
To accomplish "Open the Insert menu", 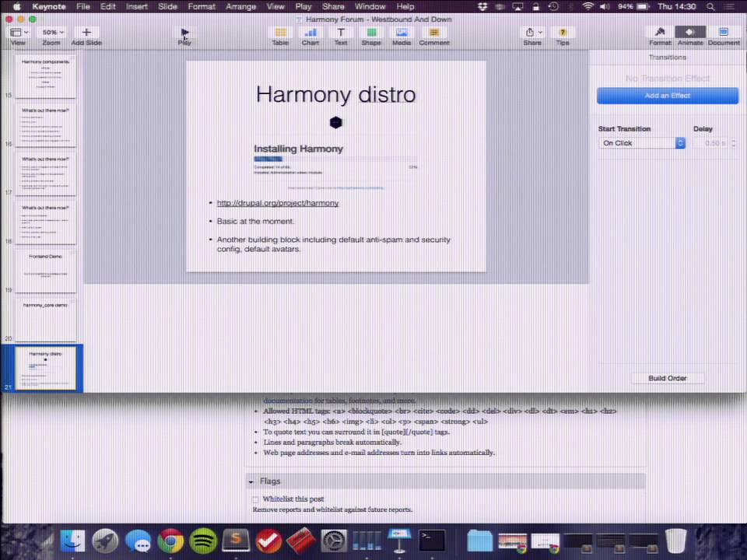I will tap(137, 7).
